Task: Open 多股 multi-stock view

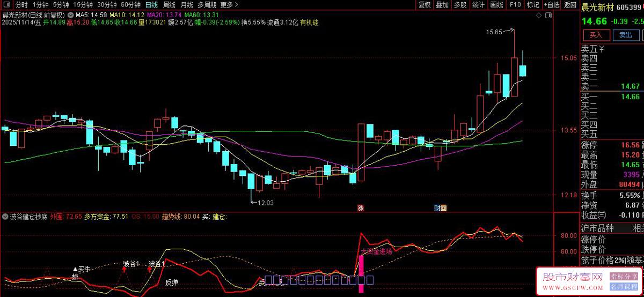Action: 460,5
